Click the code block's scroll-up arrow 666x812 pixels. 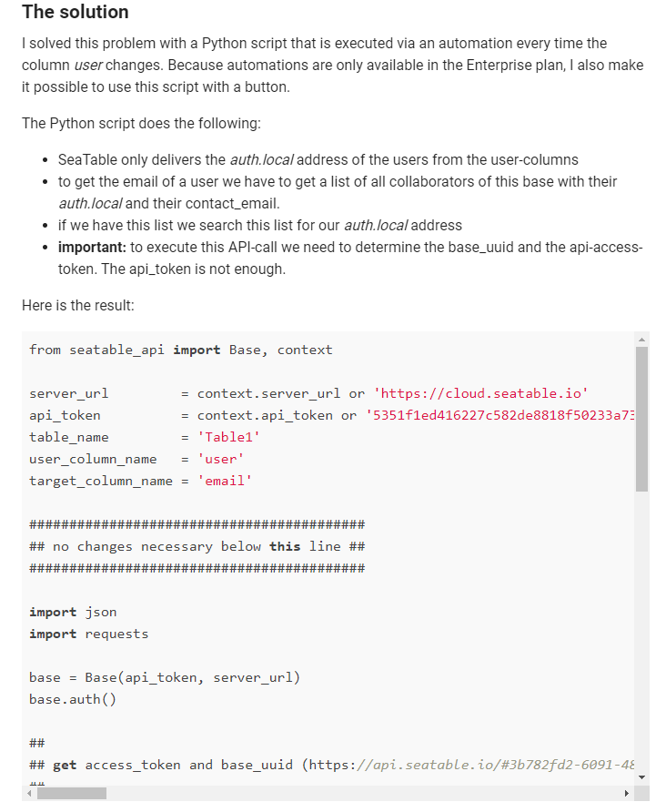(x=641, y=340)
